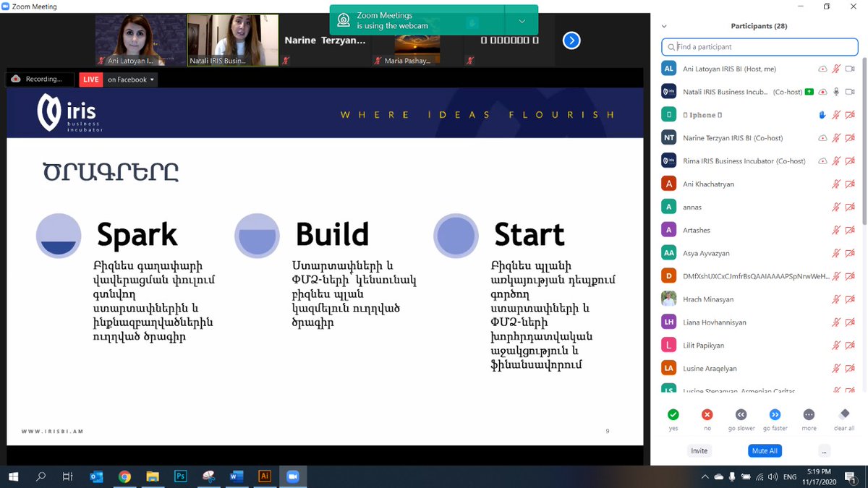
Task: Toggle Lilit Papikyan's video camera icon
Action: [x=850, y=346]
